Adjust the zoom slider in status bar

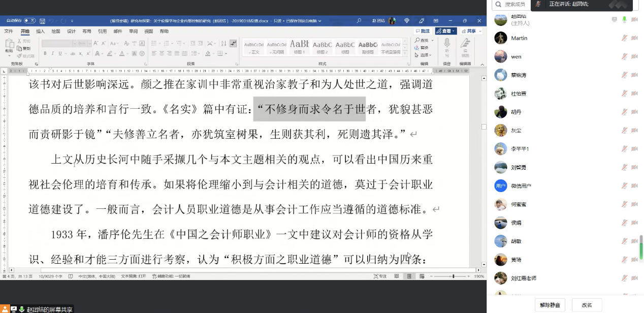[453, 276]
